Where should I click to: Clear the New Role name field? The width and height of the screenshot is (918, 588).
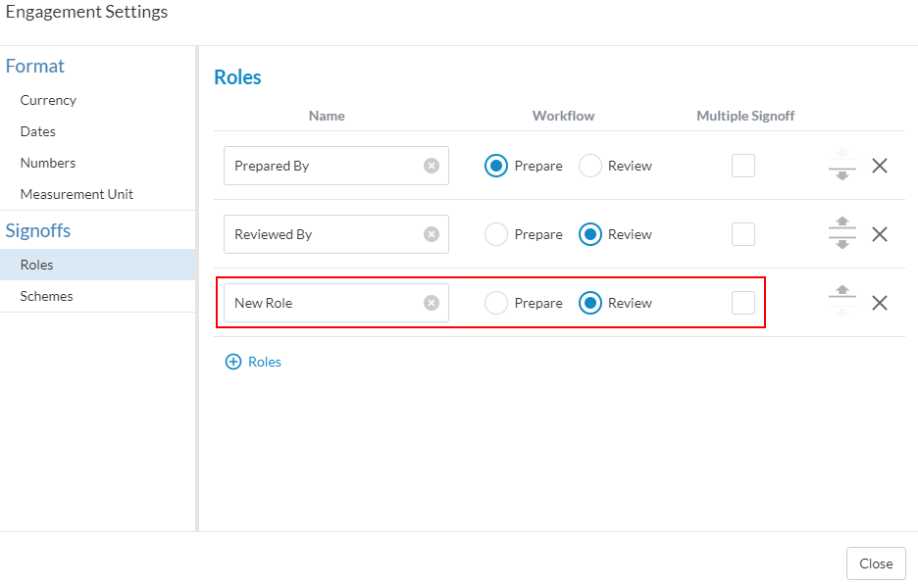[431, 303]
